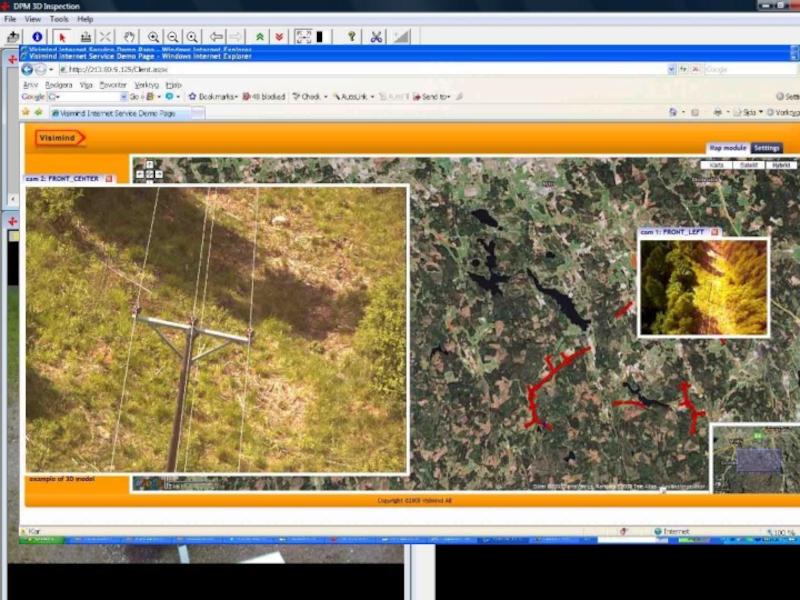Click the IE home icon

[673, 112]
